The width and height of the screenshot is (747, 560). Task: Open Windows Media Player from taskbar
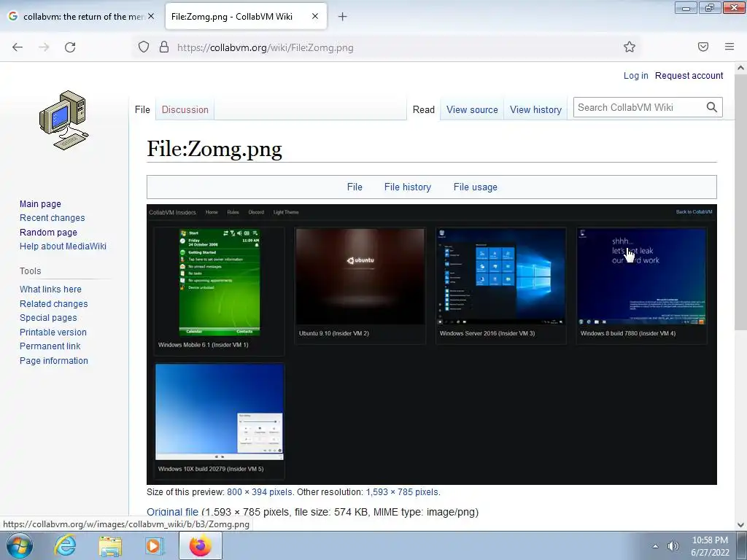tap(155, 546)
